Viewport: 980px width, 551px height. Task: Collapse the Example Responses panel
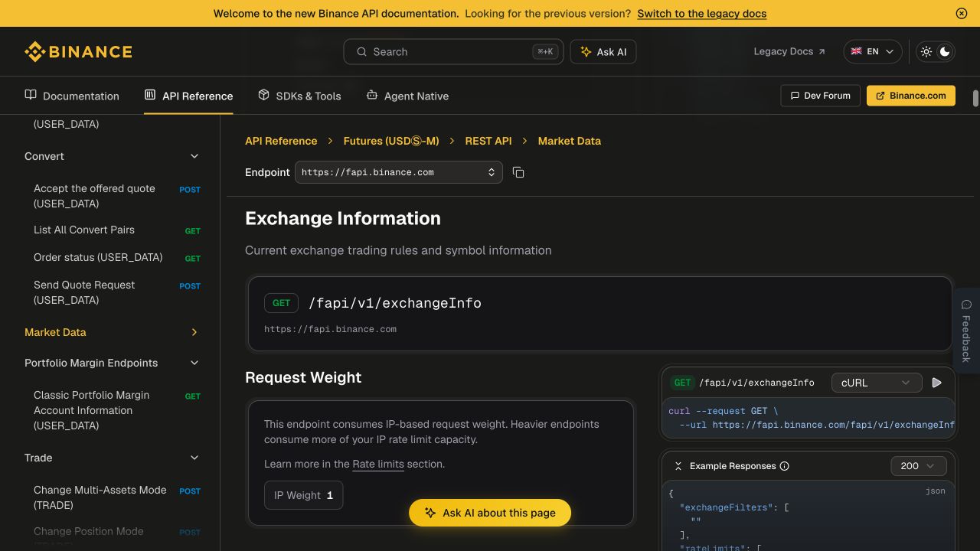[678, 466]
